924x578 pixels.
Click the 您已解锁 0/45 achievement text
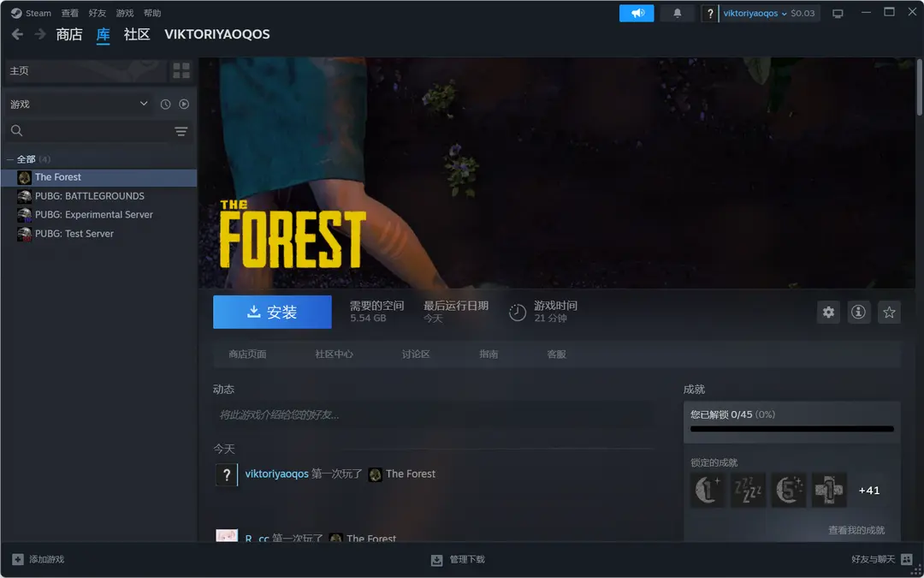[721, 414]
